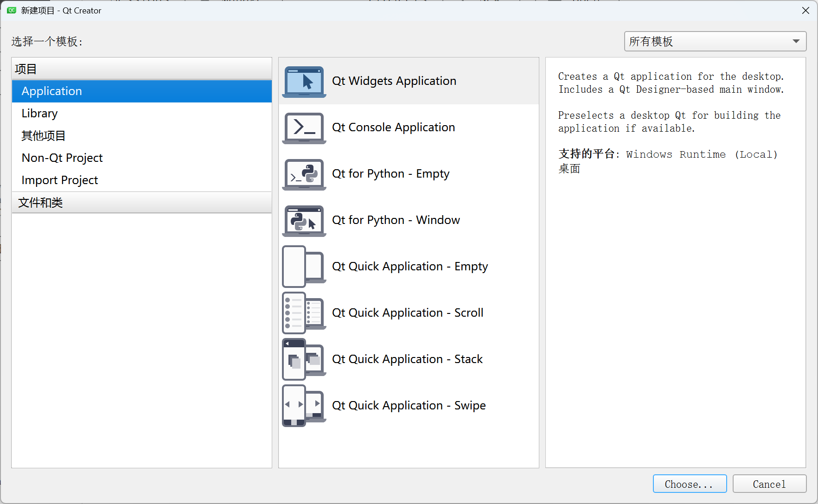The width and height of the screenshot is (818, 504).
Task: Click the Qt Quick Application Swipe icon
Action: [x=304, y=406]
